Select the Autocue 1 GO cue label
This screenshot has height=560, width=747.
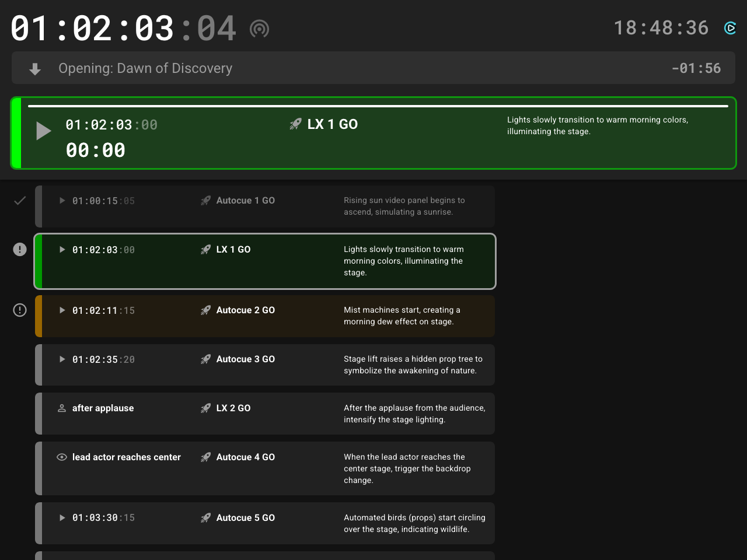click(x=246, y=201)
